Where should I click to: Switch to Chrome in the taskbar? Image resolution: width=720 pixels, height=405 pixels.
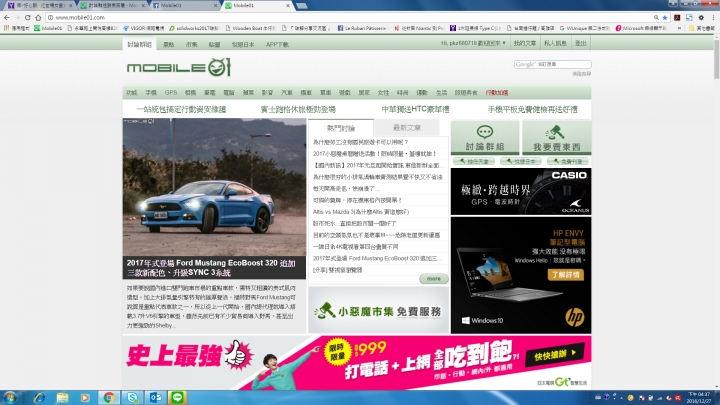point(108,397)
